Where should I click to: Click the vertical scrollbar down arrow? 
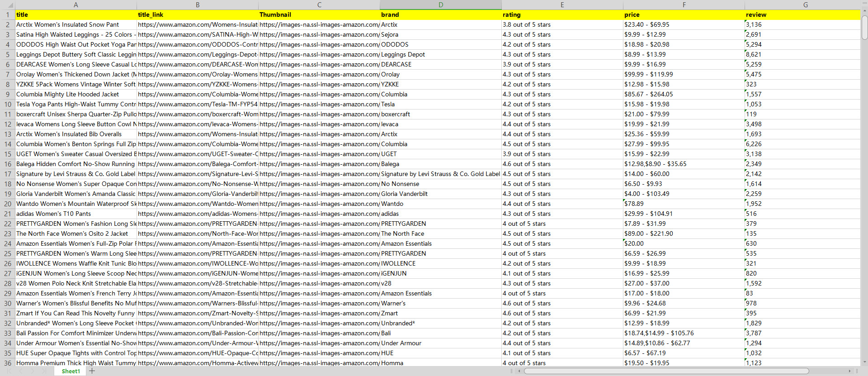[864, 362]
